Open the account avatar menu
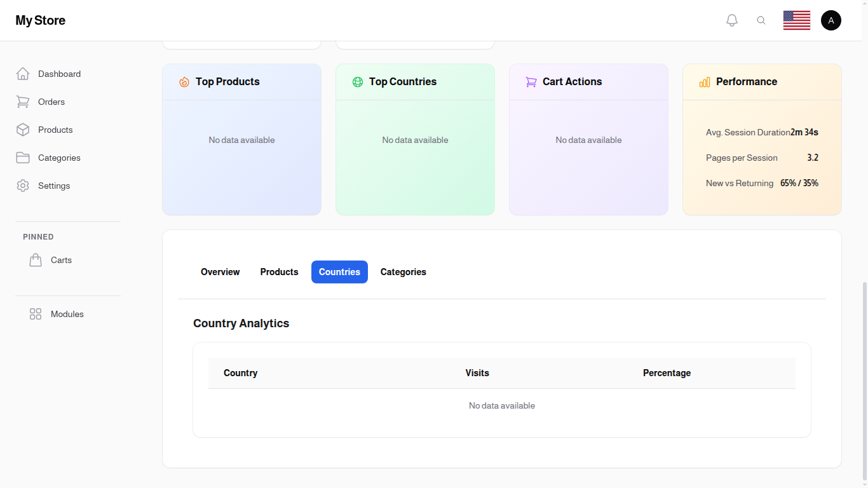 coord(831,20)
